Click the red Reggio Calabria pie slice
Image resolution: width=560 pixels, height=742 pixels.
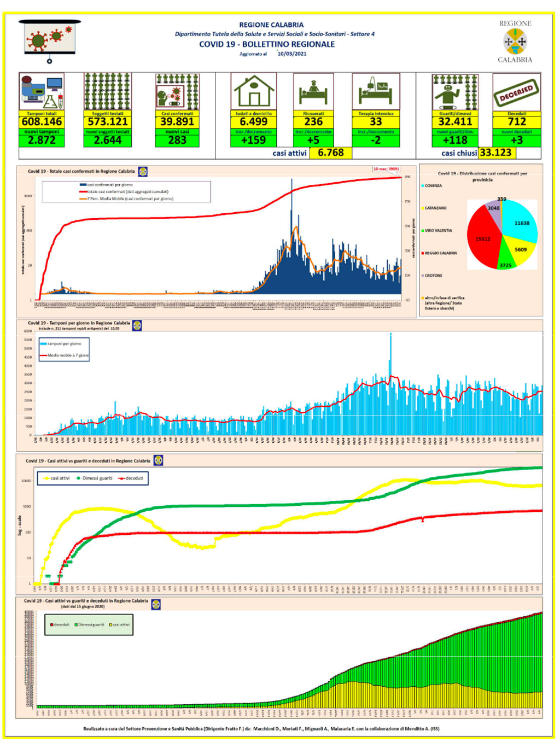point(484,238)
